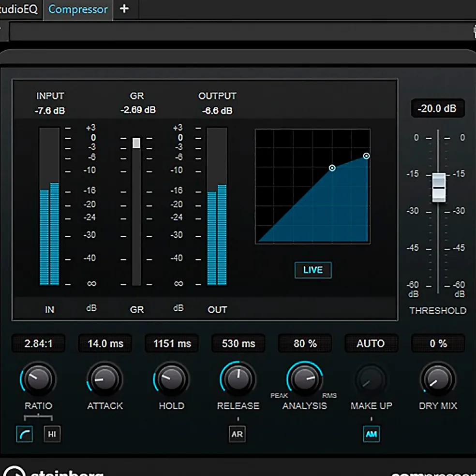Select the make-up AUTO value field
476x476 pixels.
[x=371, y=343]
